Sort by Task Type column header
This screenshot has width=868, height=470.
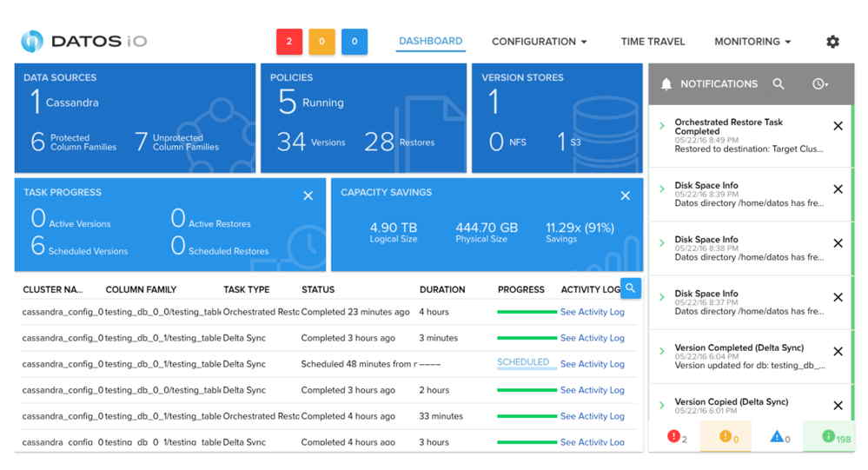click(247, 289)
